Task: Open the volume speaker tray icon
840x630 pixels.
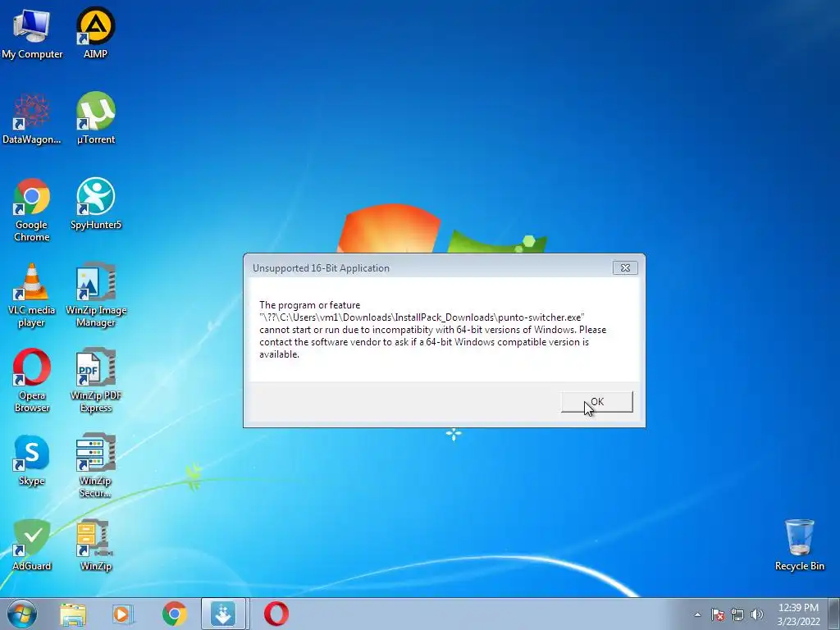Action: tap(757, 614)
